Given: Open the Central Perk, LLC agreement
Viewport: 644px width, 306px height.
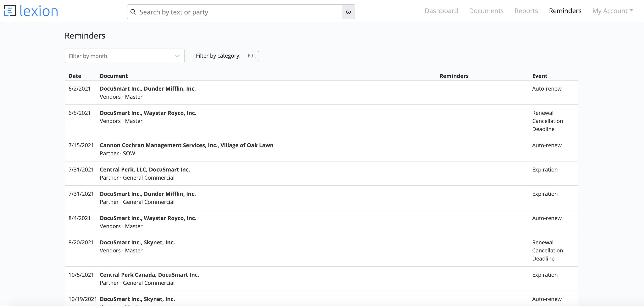Looking at the screenshot, I should 145,169.
